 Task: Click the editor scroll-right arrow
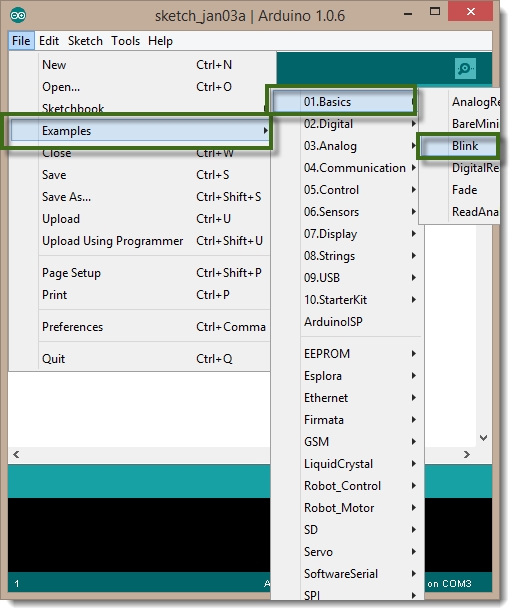466,454
